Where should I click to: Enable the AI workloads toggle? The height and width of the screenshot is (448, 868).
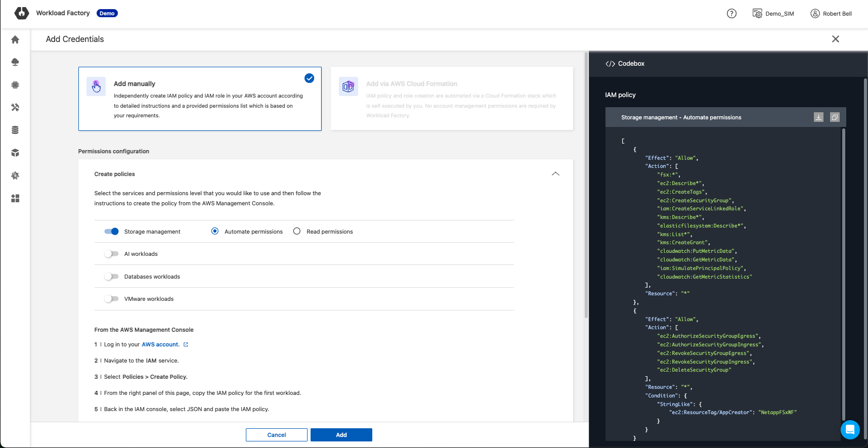111,254
